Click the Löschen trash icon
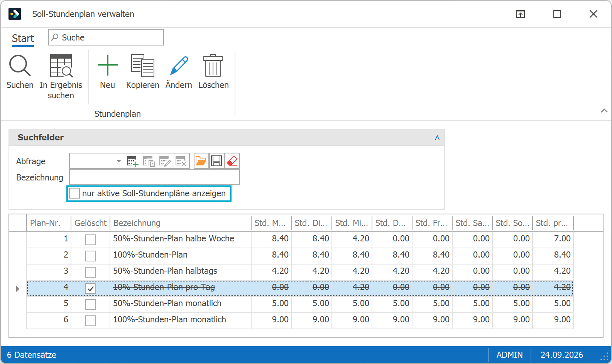 [x=213, y=66]
